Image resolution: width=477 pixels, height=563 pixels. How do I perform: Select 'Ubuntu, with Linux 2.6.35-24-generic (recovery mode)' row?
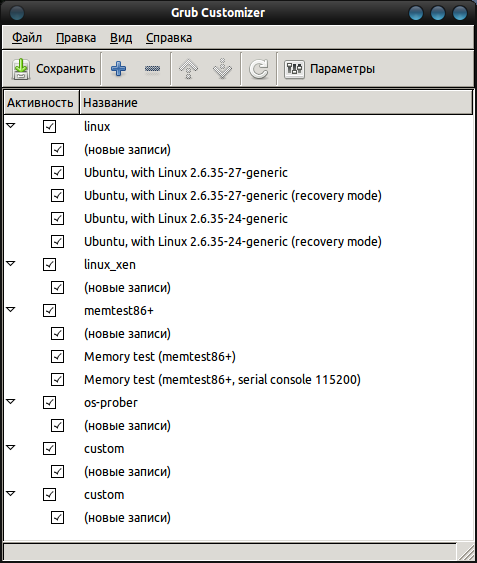(233, 242)
